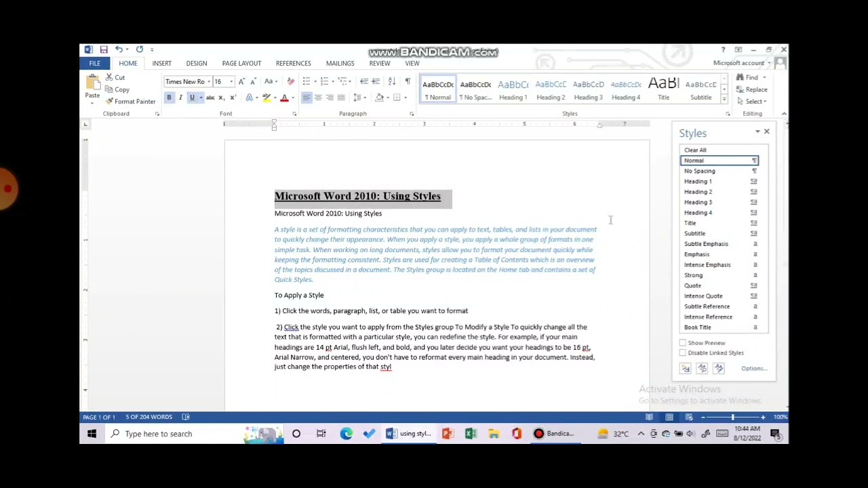
Task: Justify the paragraph text
Action: coord(341,98)
